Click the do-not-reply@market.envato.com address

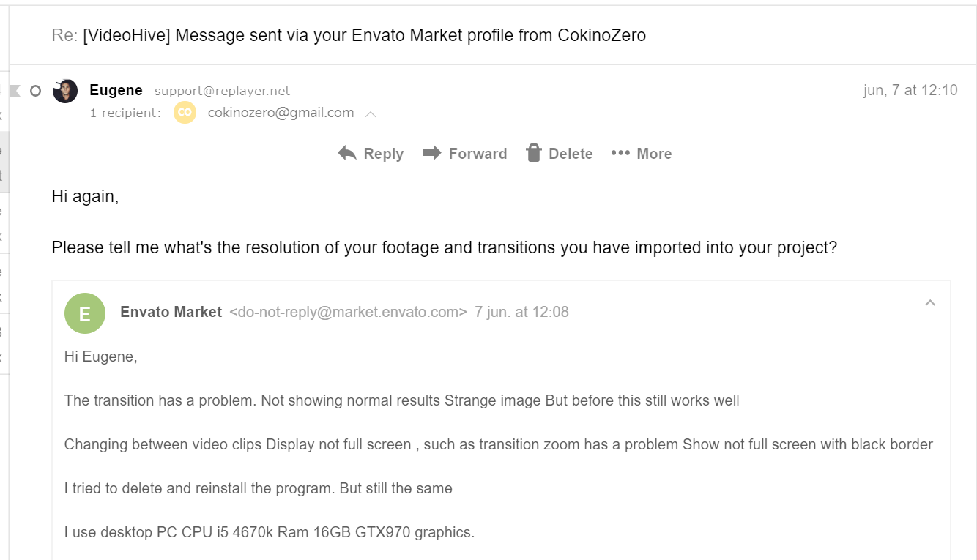pos(348,312)
